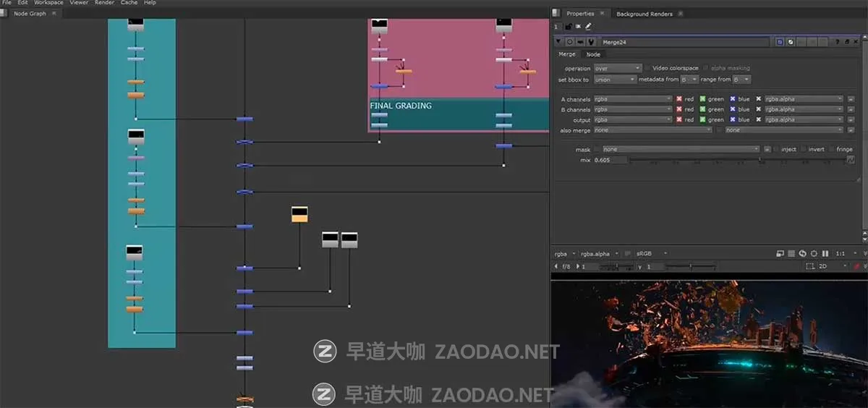Screen dimensions: 868x408
Task: Switch to the Background Renders tab
Action: tap(644, 14)
